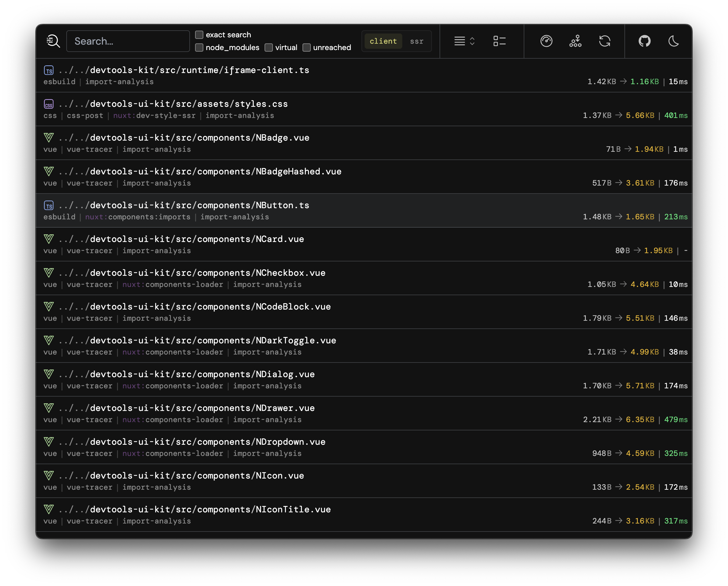Tick the node_modules checkbox

tap(199, 48)
